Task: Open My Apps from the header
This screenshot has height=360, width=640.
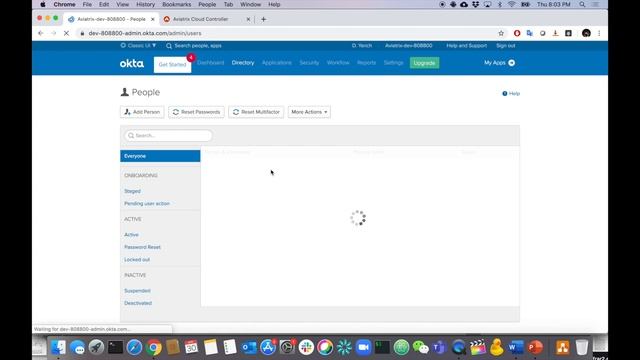Action: pyautogui.click(x=499, y=63)
